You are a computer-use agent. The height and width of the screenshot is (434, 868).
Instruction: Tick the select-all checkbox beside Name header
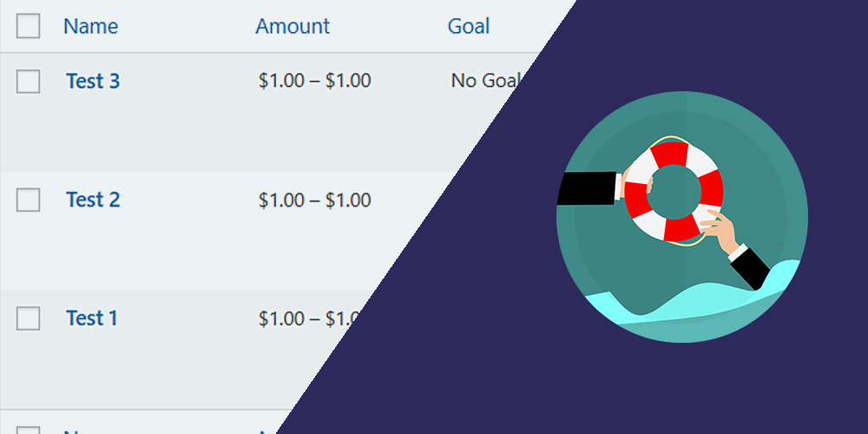click(x=29, y=26)
